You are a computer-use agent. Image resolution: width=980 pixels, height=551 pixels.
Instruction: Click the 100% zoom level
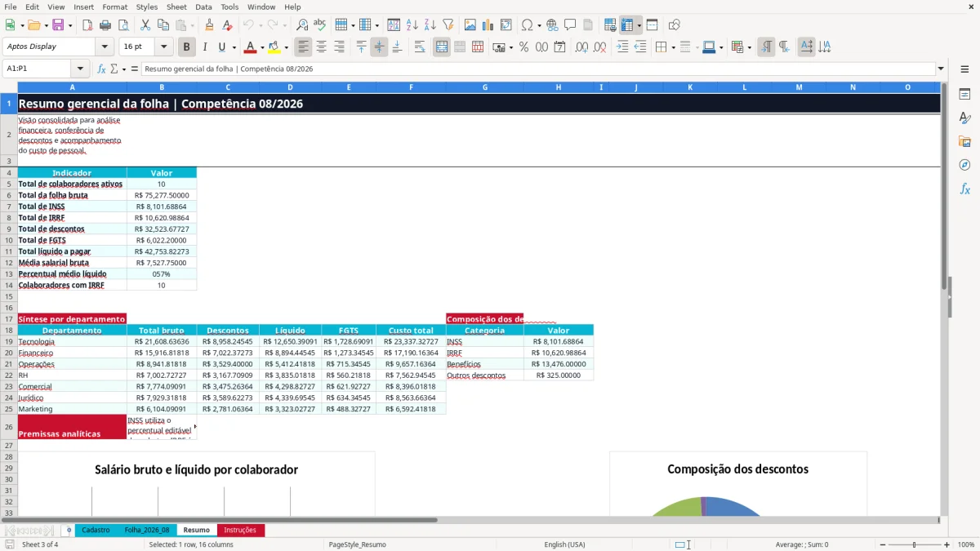coord(966,544)
